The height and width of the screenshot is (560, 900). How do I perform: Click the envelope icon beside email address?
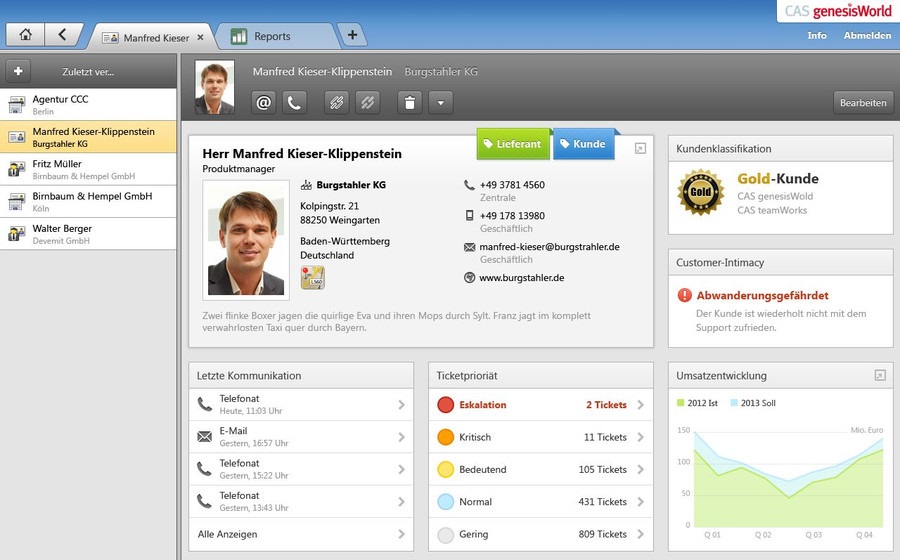coord(469,247)
